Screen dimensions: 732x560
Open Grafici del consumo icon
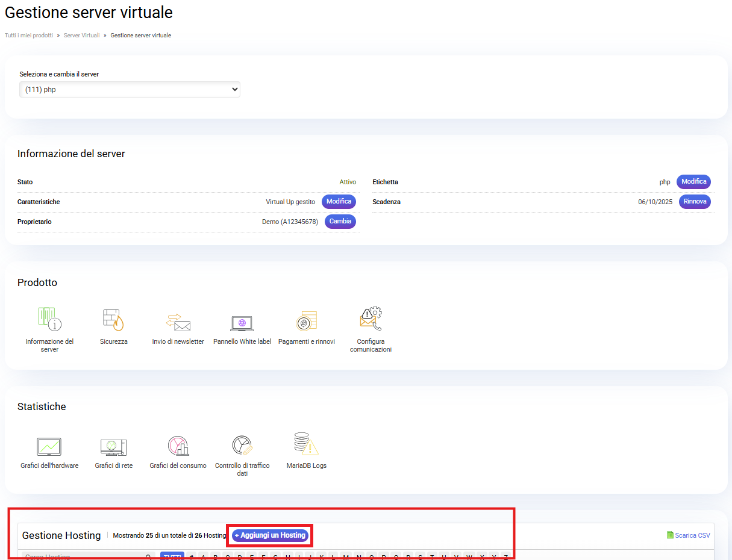178,446
